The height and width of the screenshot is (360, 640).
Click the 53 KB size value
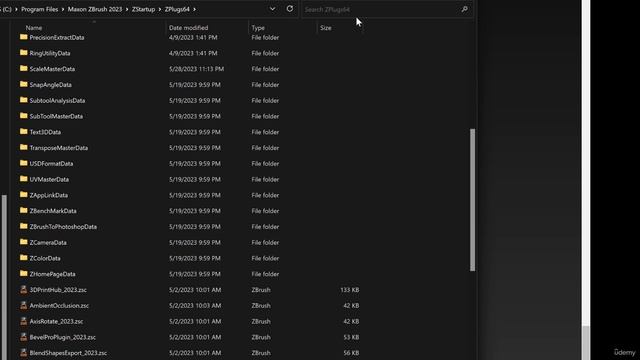click(351, 337)
